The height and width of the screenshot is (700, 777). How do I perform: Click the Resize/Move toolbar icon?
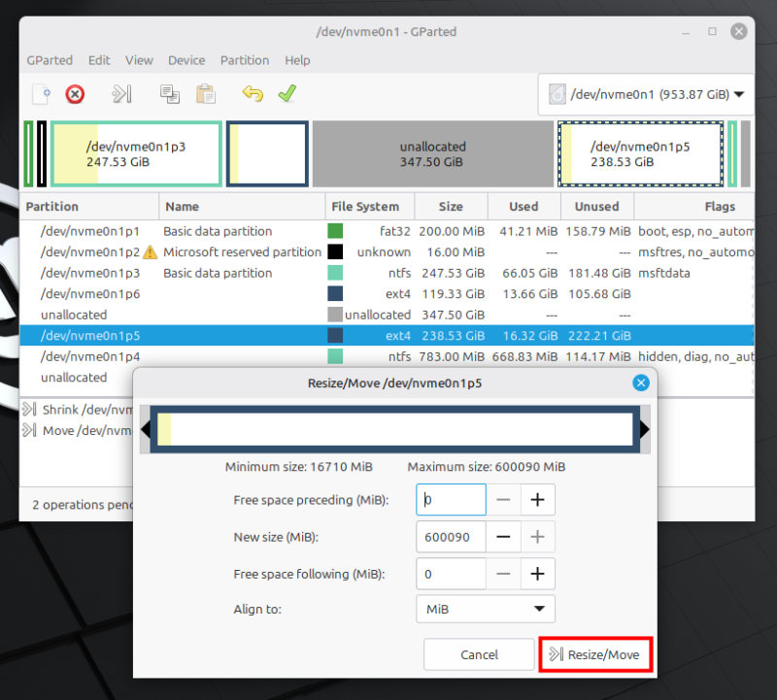[x=120, y=94]
